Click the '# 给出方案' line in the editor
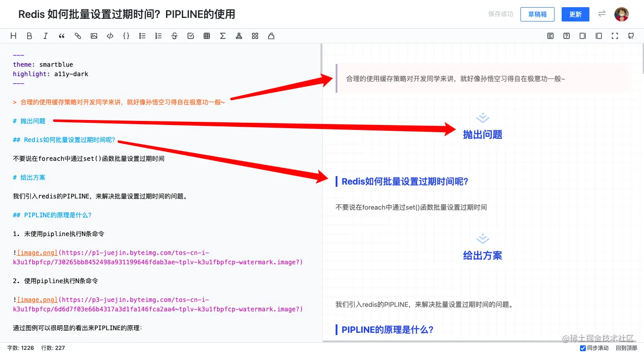Image resolution: width=644 pixels, height=353 pixels. coord(29,177)
